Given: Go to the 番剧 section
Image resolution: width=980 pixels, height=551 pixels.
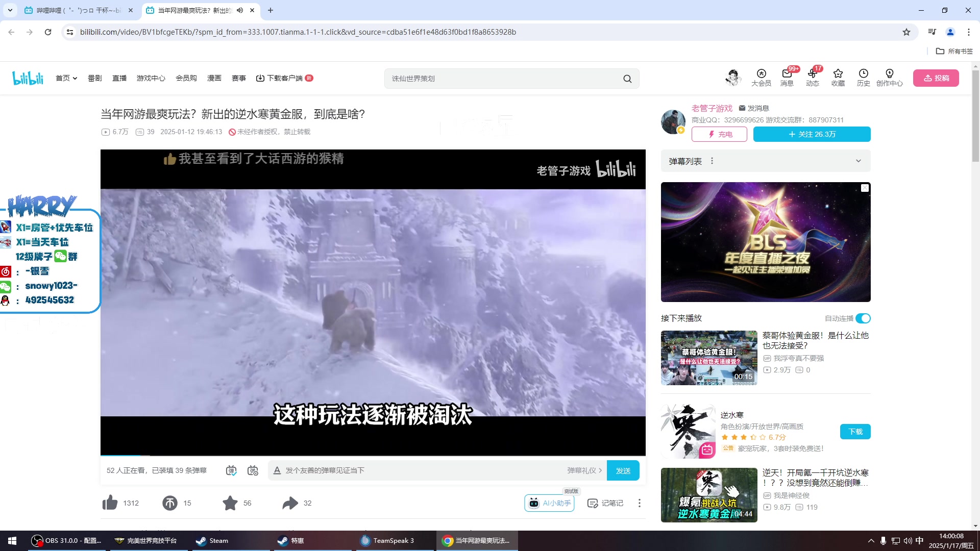Looking at the screenshot, I should coord(94,78).
